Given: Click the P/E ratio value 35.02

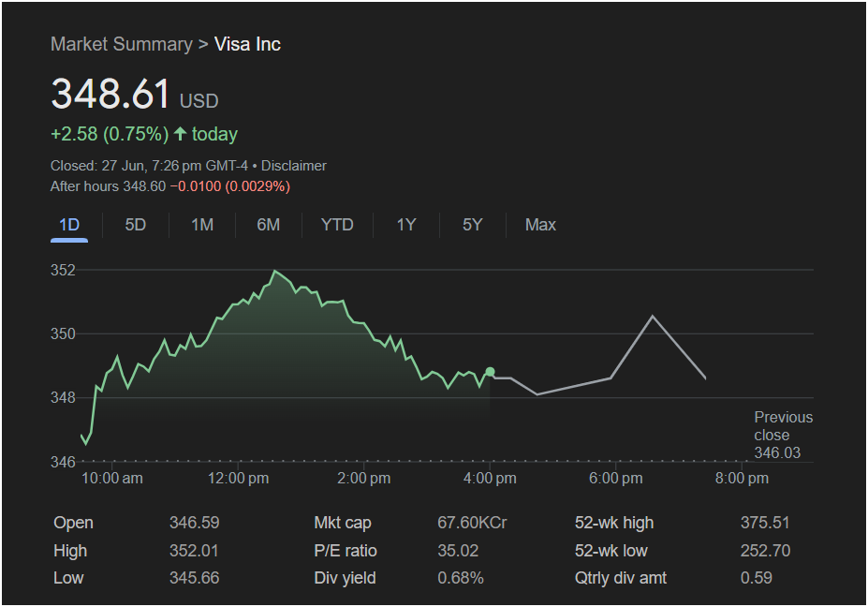Looking at the screenshot, I should [x=458, y=551].
